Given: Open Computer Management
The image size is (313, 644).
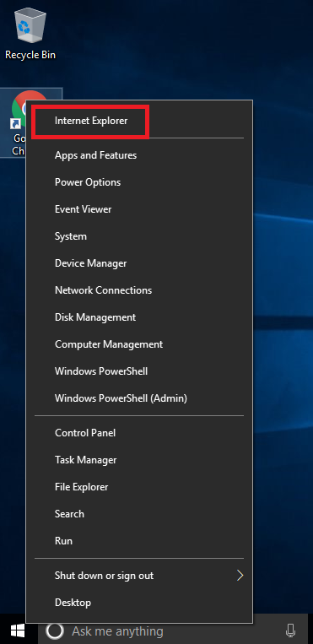Looking at the screenshot, I should [x=139, y=344].
